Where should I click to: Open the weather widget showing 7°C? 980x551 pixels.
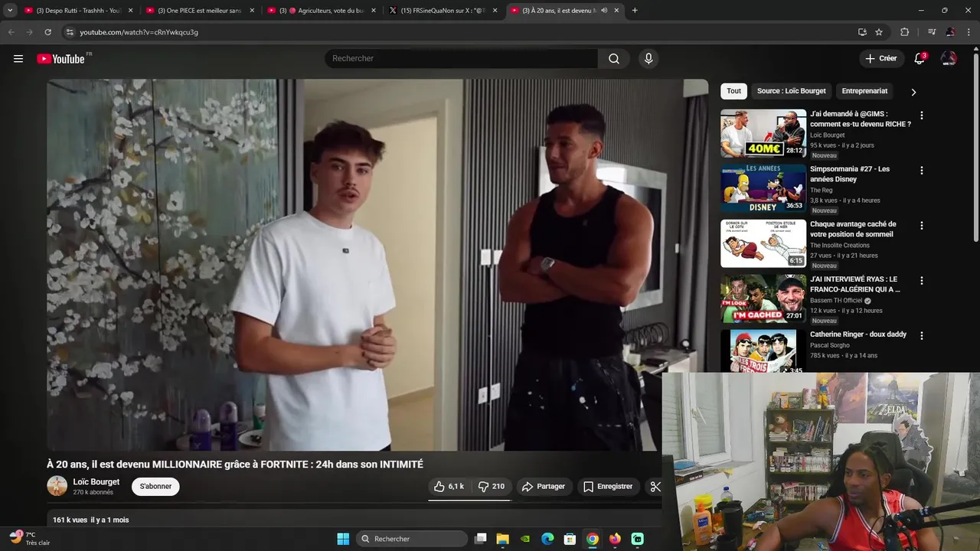(x=31, y=538)
